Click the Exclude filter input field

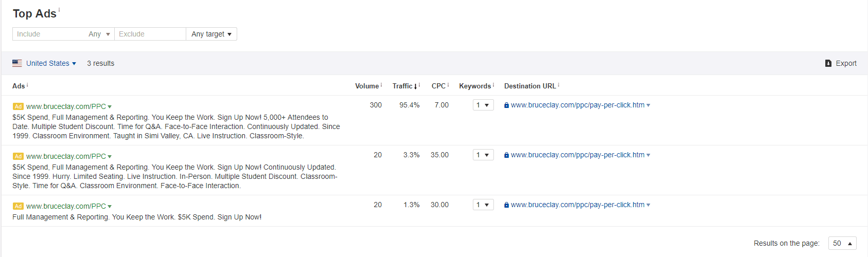(x=150, y=34)
